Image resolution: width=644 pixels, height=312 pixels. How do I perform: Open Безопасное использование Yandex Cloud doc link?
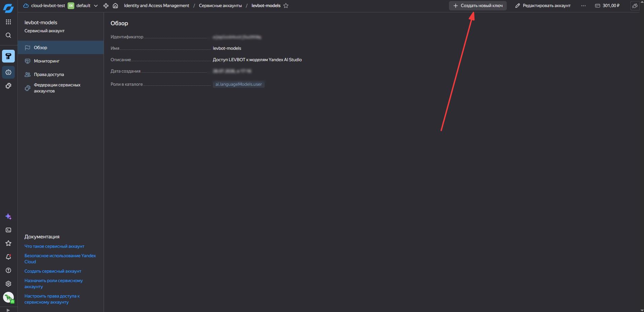click(60, 259)
